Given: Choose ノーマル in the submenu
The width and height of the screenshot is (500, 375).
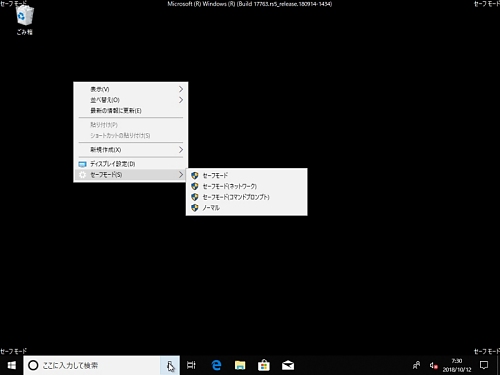Looking at the screenshot, I should click(247, 208).
